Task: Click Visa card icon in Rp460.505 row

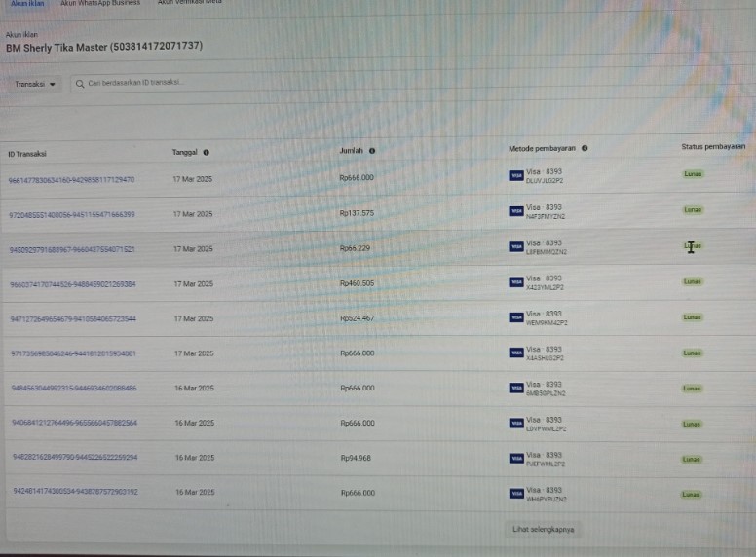Action: click(x=516, y=282)
